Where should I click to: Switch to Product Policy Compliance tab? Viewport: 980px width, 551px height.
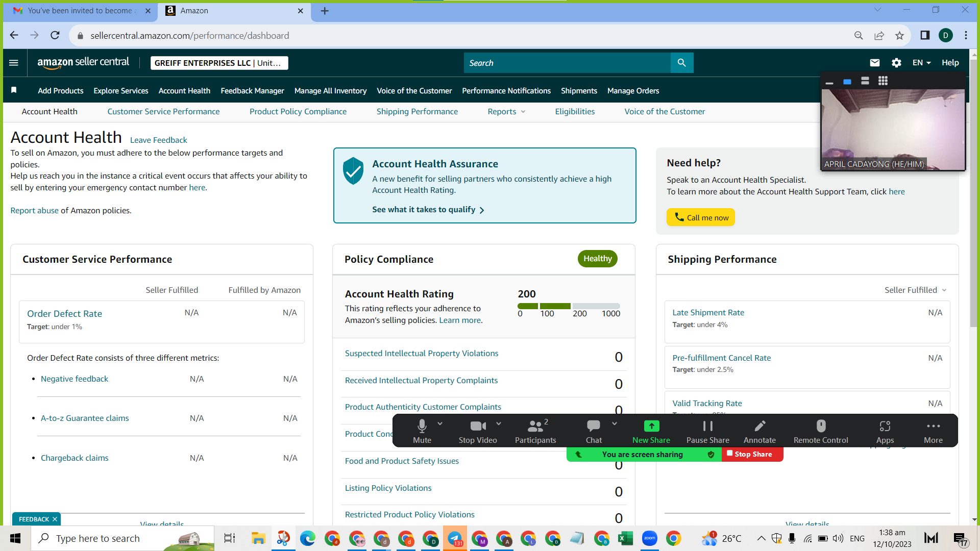[298, 111]
